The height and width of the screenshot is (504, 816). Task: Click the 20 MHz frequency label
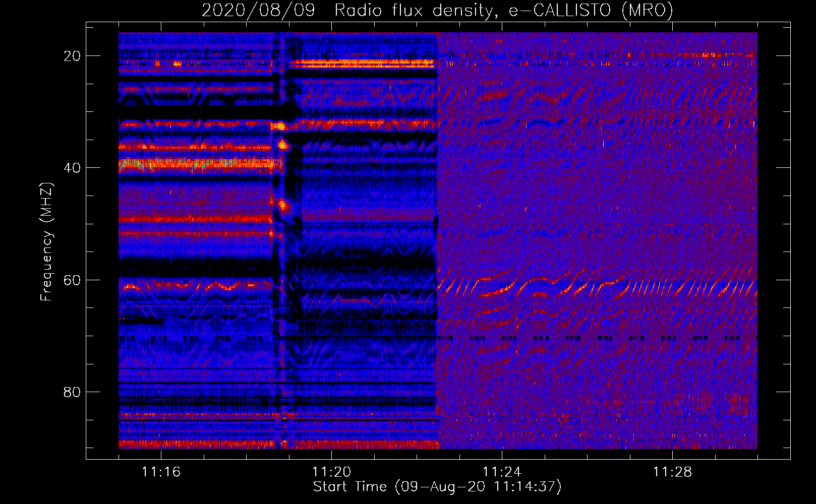coord(72,56)
